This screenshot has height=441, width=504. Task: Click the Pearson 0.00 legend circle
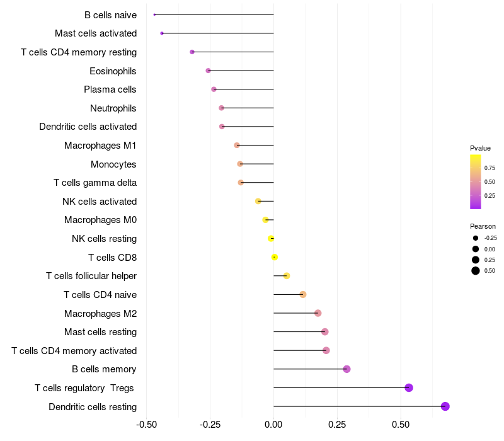click(476, 249)
